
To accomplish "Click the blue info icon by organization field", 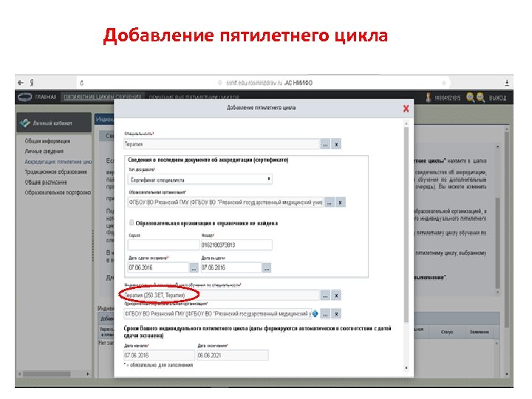I will click(x=315, y=313).
